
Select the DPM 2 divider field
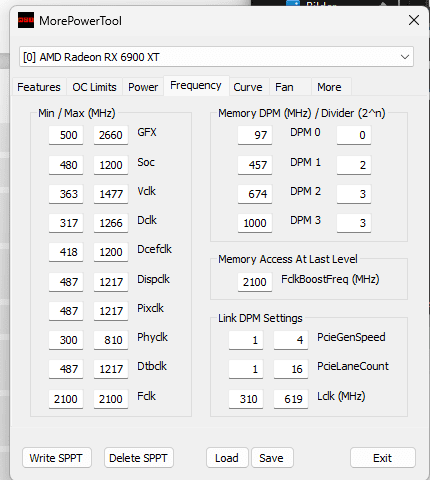(354, 194)
